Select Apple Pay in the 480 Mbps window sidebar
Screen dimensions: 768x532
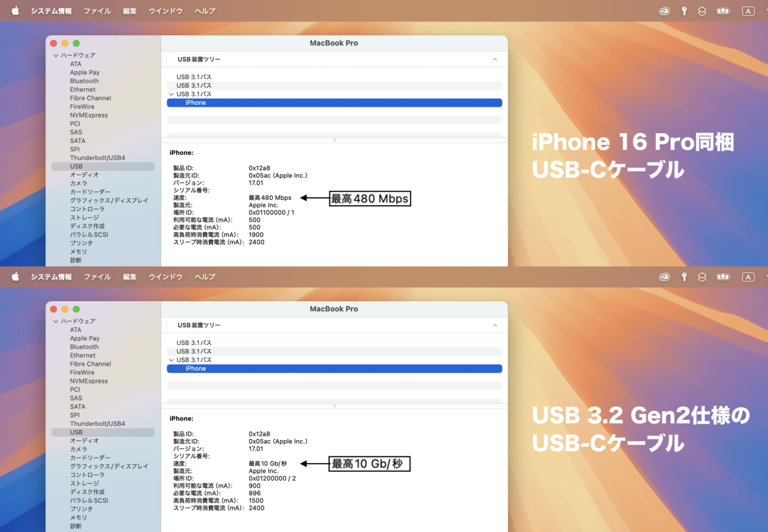(85, 73)
